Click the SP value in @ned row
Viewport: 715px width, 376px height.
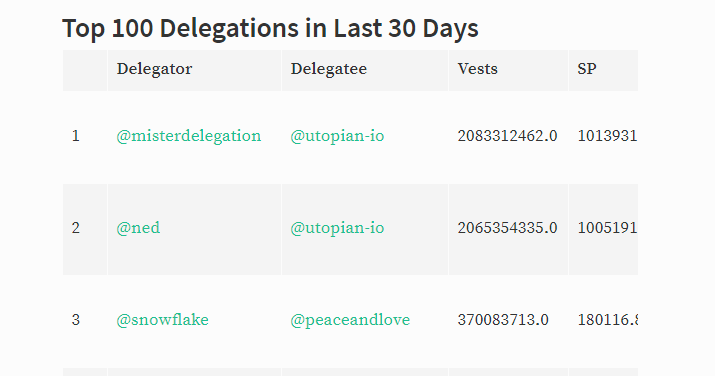pyautogui.click(x=607, y=228)
